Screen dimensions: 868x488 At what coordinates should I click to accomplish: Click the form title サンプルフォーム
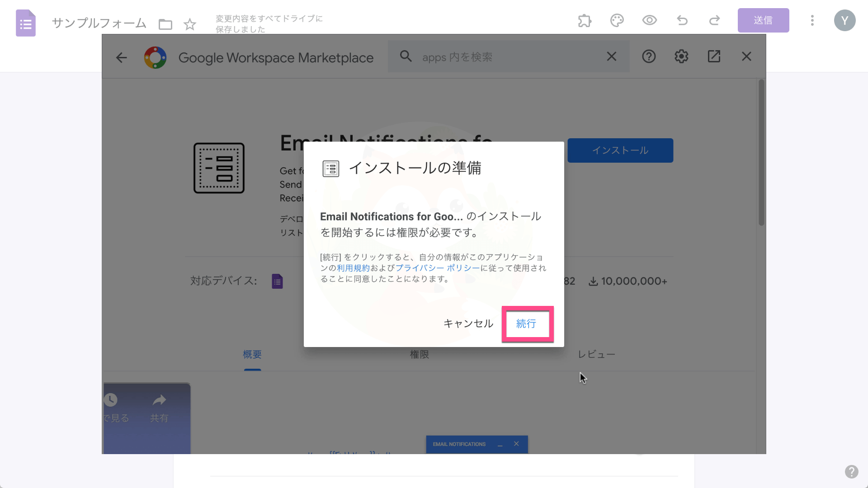tap(99, 23)
